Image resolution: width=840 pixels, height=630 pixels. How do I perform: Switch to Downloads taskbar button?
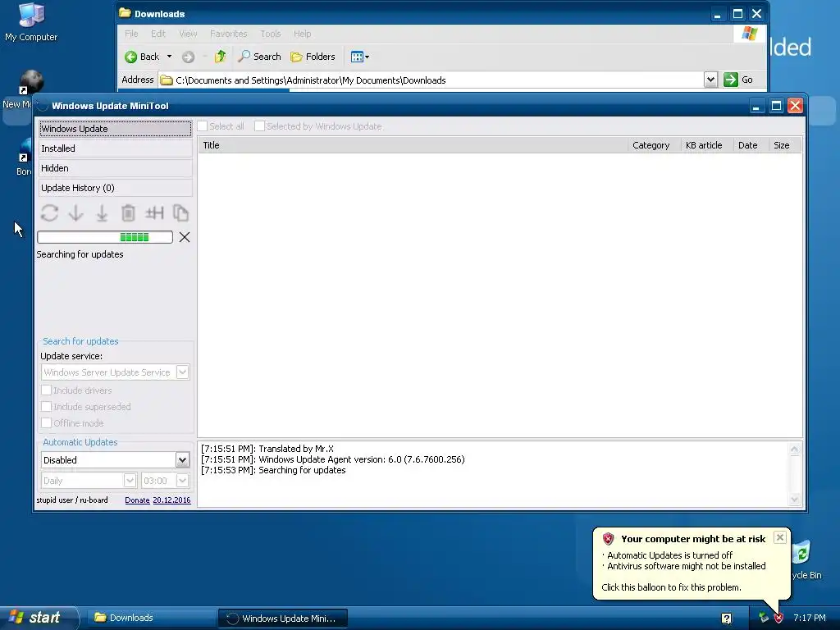tap(150, 618)
